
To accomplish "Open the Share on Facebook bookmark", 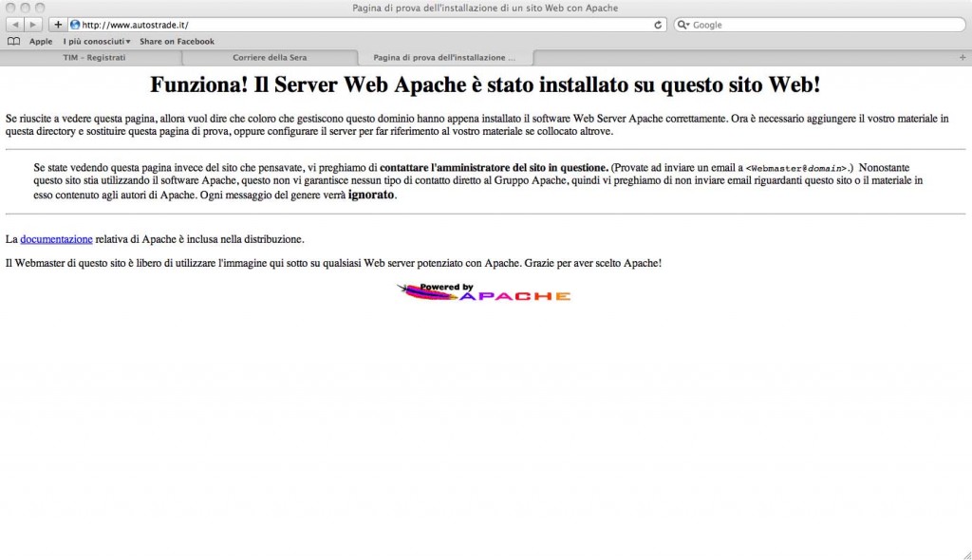I will [177, 42].
